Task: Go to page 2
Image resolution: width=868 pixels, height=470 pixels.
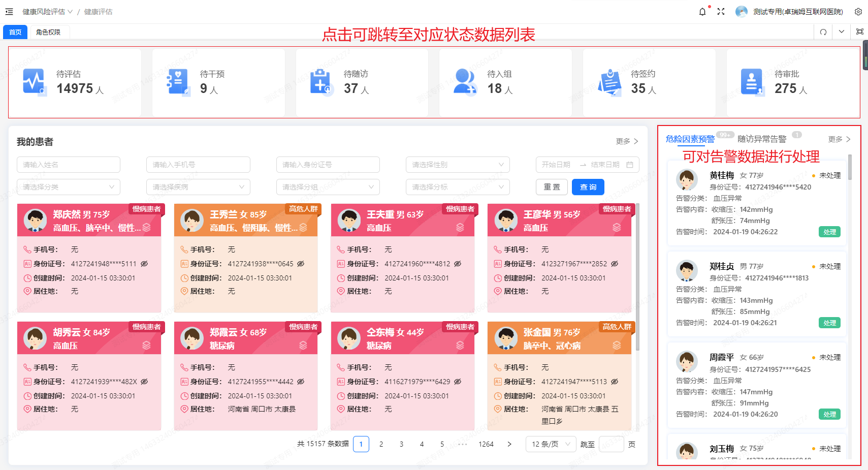Action: [x=381, y=444]
